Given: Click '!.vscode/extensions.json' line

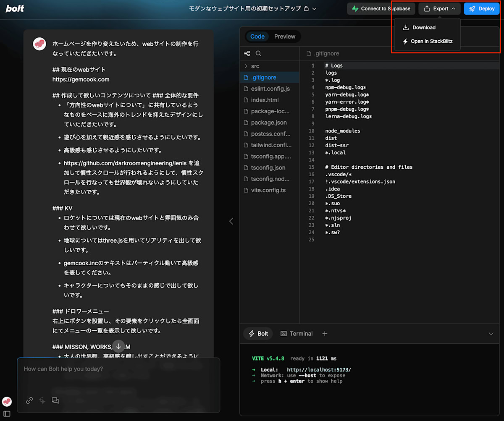Looking at the screenshot, I should (360, 182).
